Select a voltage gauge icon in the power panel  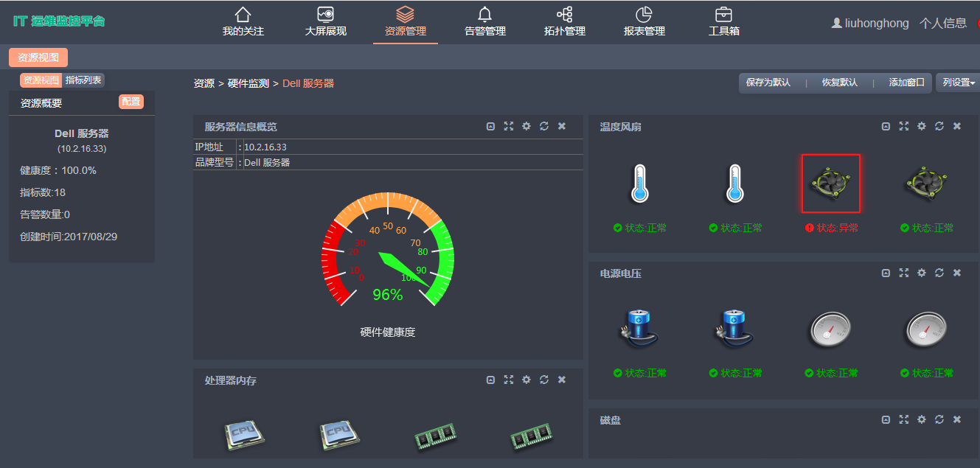pyautogui.click(x=830, y=329)
